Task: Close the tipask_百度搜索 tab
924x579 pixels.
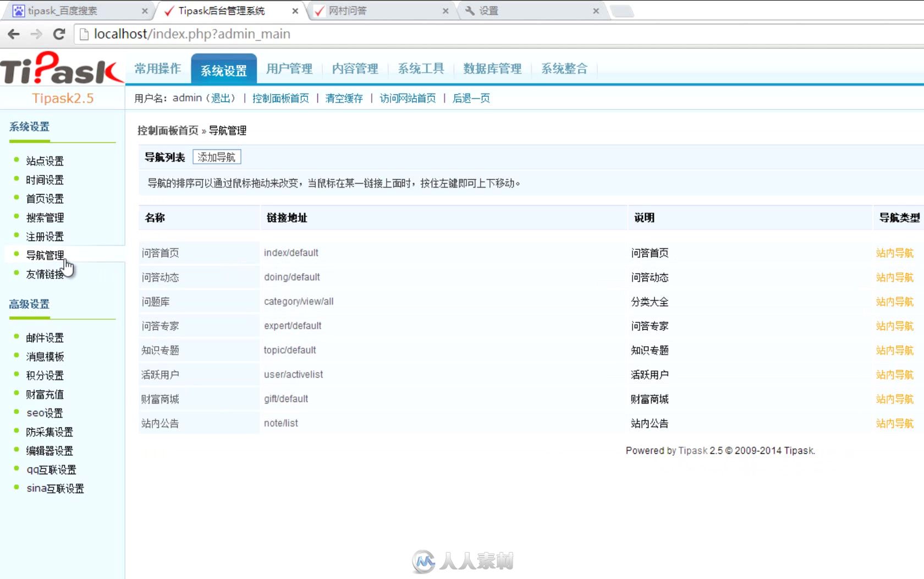Action: click(145, 11)
